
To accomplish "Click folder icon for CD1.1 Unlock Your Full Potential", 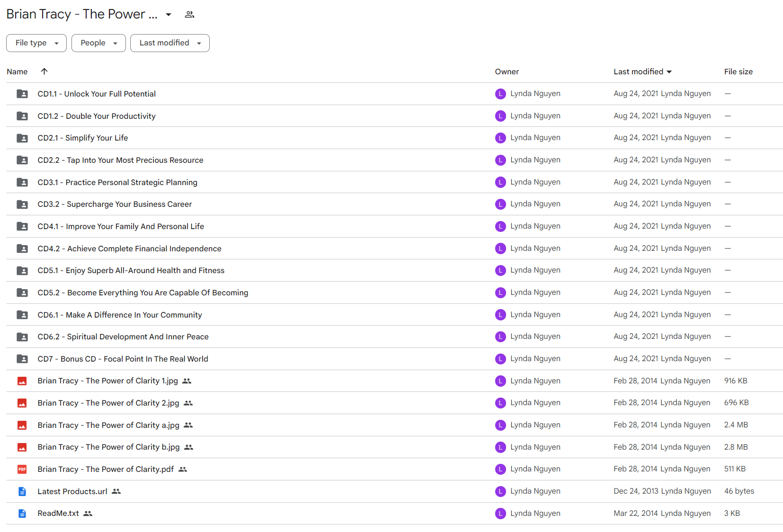I will tap(22, 94).
